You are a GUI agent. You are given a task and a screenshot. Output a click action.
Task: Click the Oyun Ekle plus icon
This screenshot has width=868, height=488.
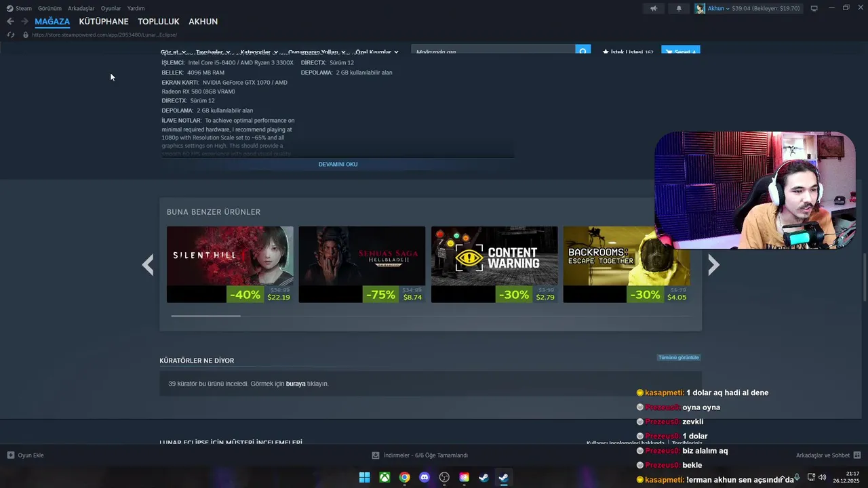[10, 455]
